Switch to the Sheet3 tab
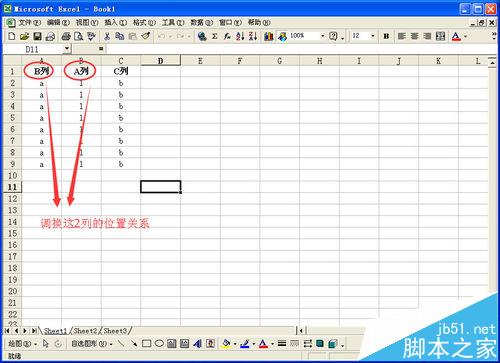 click(115, 331)
